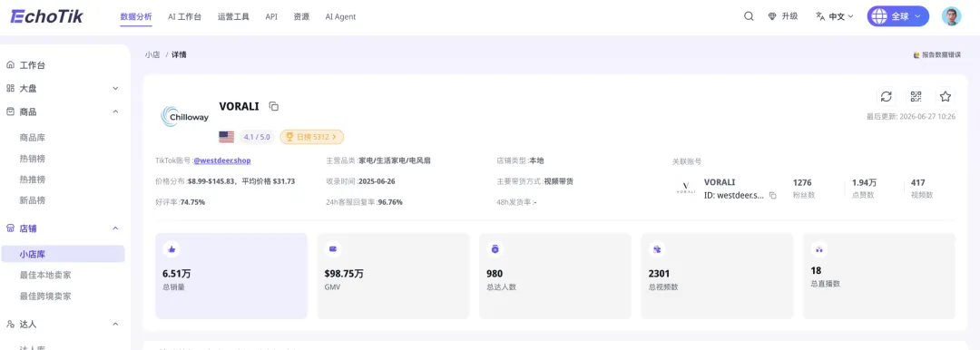Image resolution: width=980 pixels, height=350 pixels.
Task: Select the 总直播数 18 card
Action: (x=878, y=276)
